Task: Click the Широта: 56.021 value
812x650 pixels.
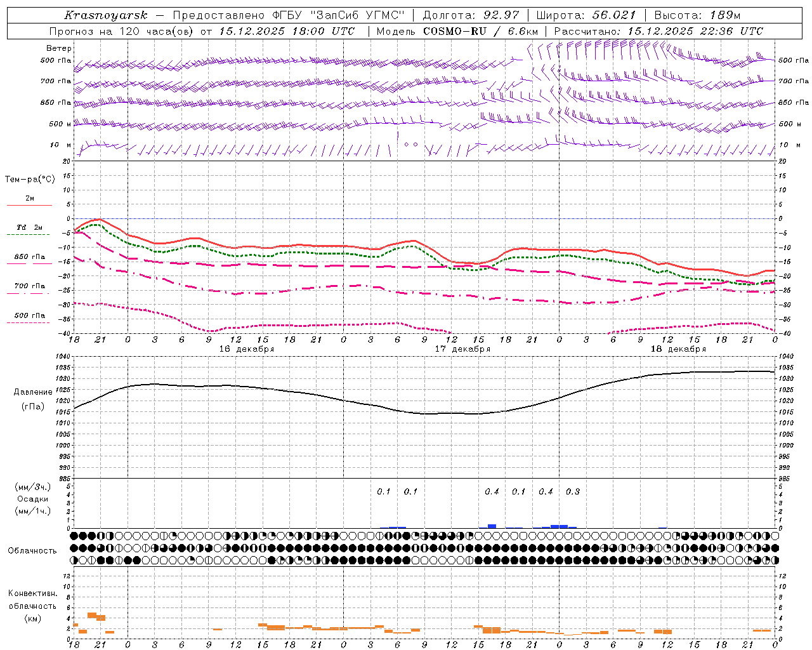Action: pos(586,15)
